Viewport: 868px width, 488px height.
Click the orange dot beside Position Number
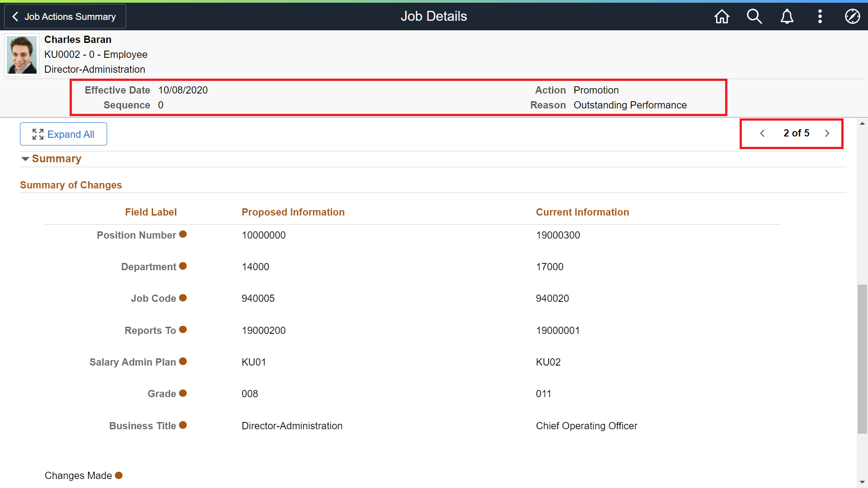coord(183,234)
